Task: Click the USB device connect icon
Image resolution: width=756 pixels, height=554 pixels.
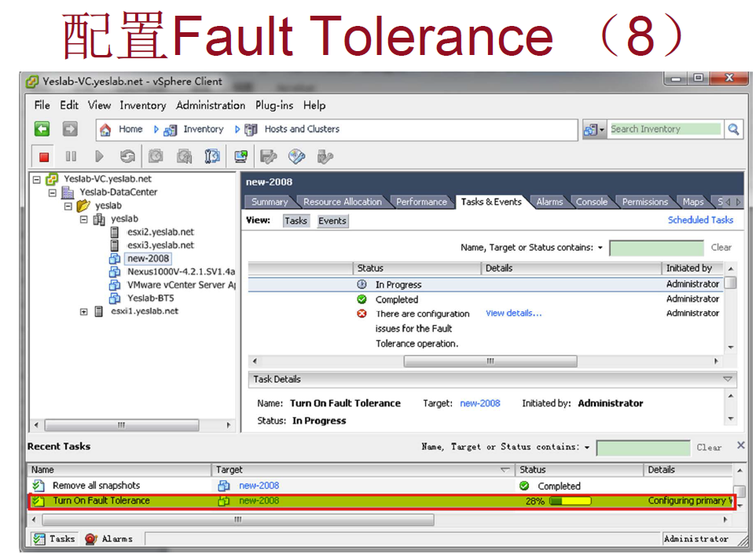Action: pyautogui.click(x=325, y=156)
